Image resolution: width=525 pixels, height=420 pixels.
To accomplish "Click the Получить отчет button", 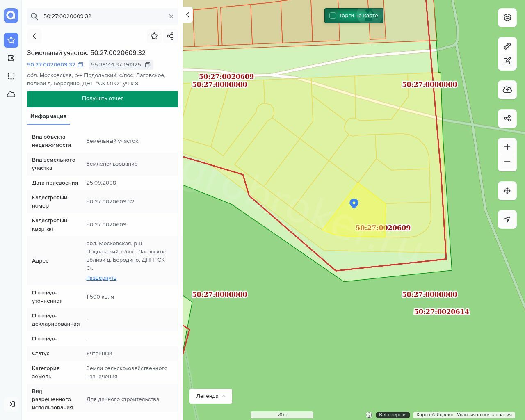I will click(x=103, y=99).
